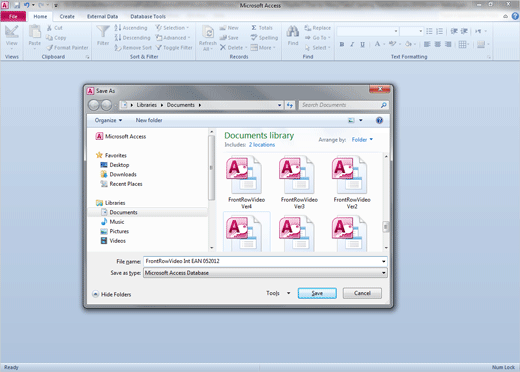This screenshot has height=372, width=520.
Task: Open the File tab
Action: tap(13, 16)
